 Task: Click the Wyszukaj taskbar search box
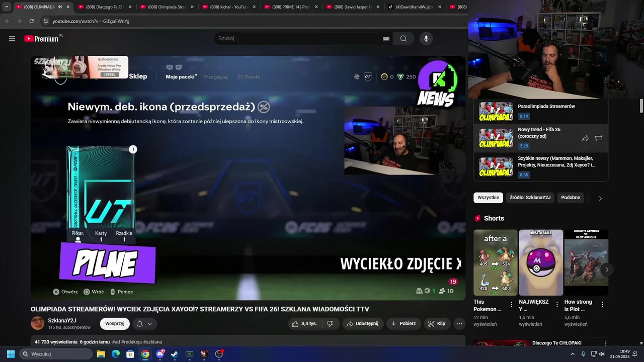pos(56,354)
